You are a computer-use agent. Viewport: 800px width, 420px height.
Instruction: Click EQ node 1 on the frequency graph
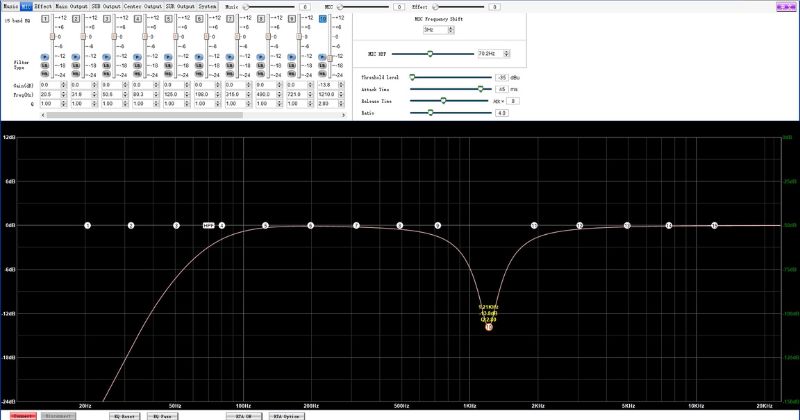(88, 226)
